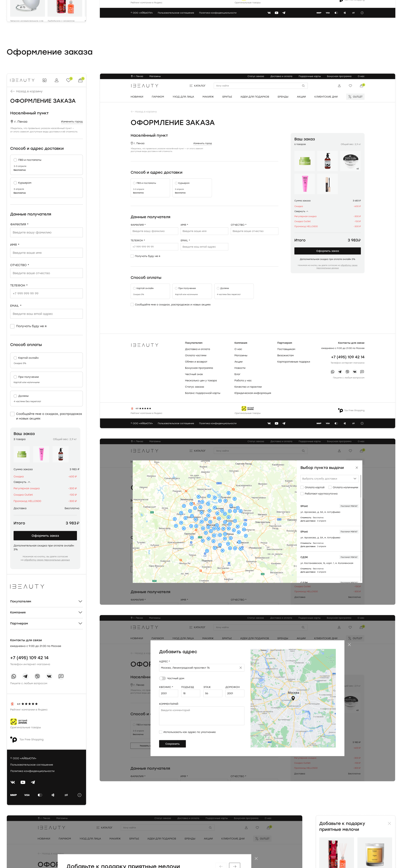This screenshot has width=407, height=868.
Task: Expand the Покупателям footer section
Action: 80,601
